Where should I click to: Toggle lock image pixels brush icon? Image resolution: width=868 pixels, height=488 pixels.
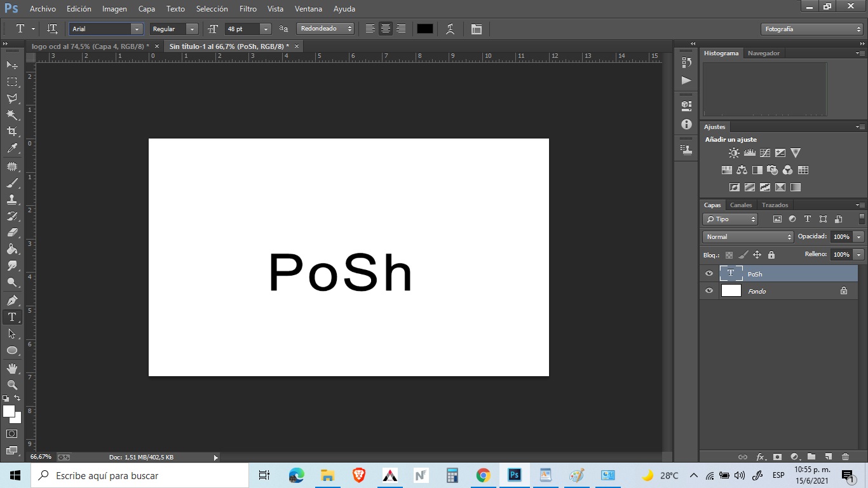[x=743, y=255]
